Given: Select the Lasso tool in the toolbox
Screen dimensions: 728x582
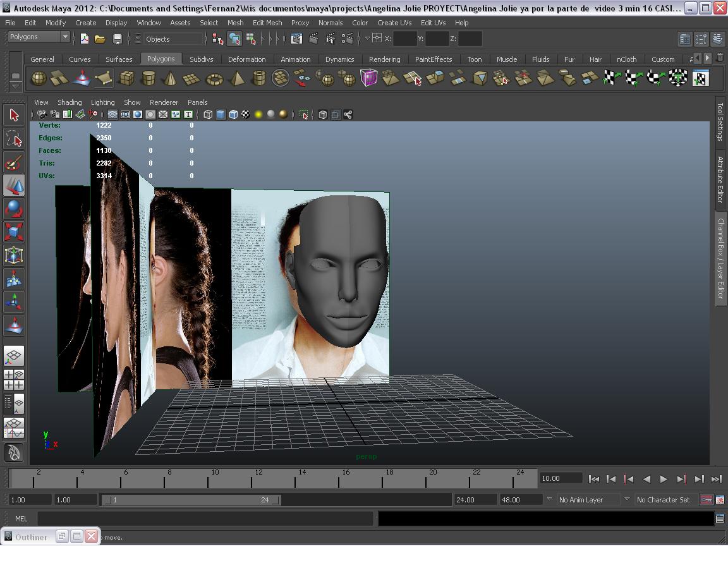Looking at the screenshot, I should click(x=14, y=138).
